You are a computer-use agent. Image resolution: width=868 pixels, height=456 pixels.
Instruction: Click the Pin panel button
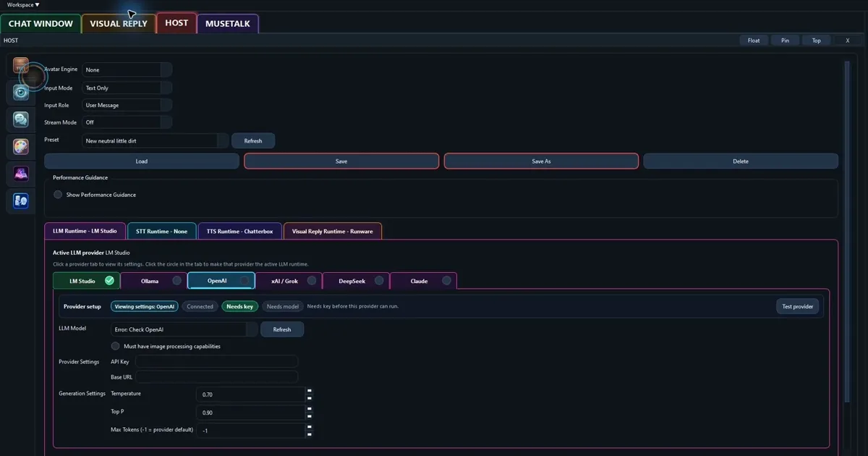point(785,41)
